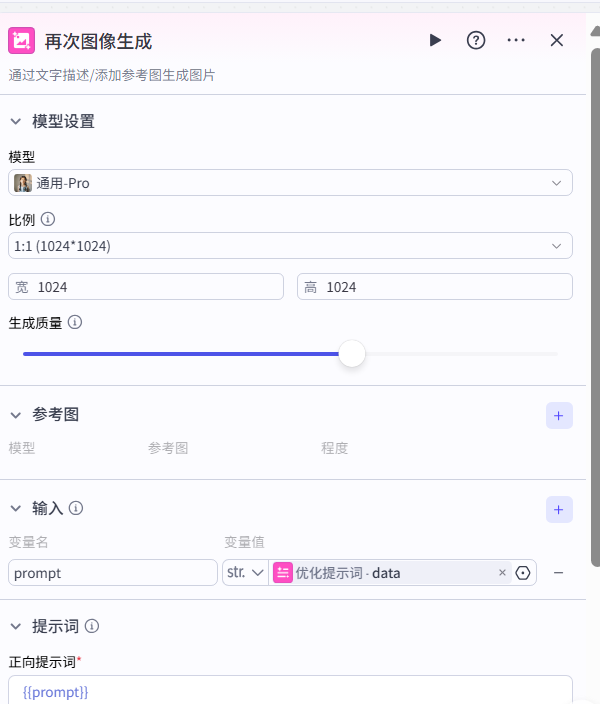Open the three-dot more options menu
Screen dimensions: 600x704
click(516, 40)
